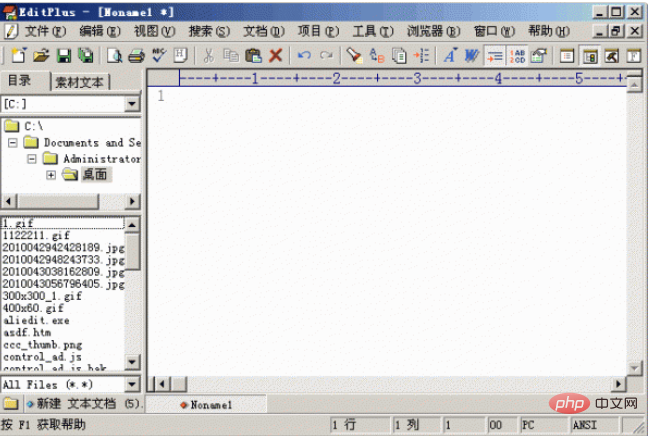648x436 pixels.
Task: Open the 工具(T) menu
Action: [373, 31]
